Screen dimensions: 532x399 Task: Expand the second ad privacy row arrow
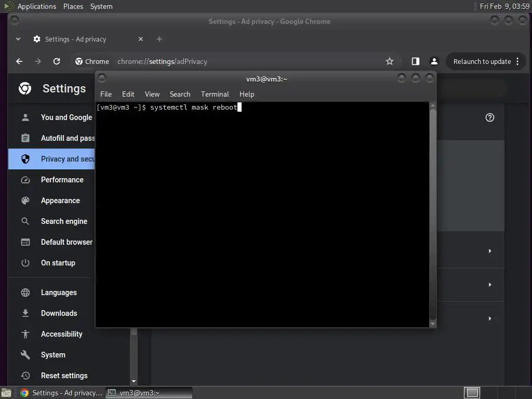tap(489, 285)
